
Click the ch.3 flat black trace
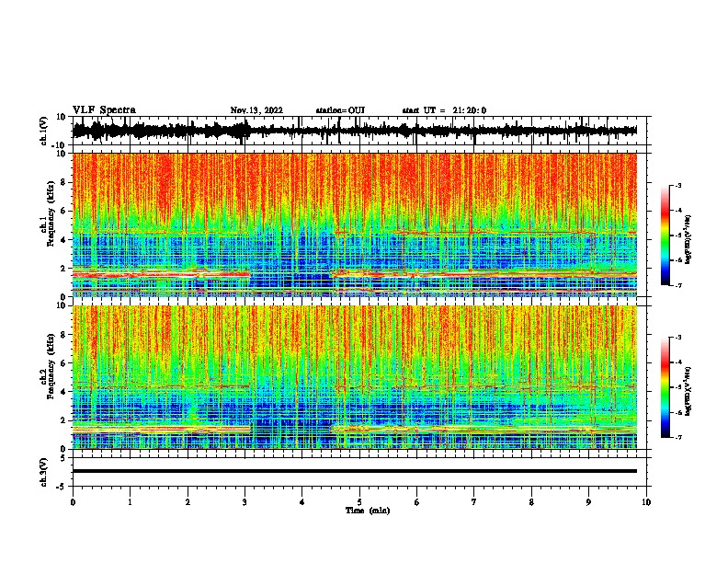(x=354, y=471)
